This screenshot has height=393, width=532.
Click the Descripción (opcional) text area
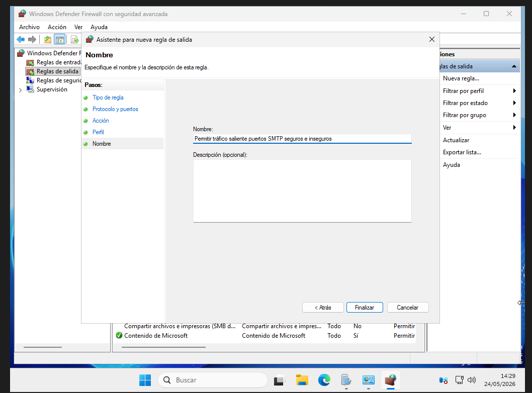(302, 191)
